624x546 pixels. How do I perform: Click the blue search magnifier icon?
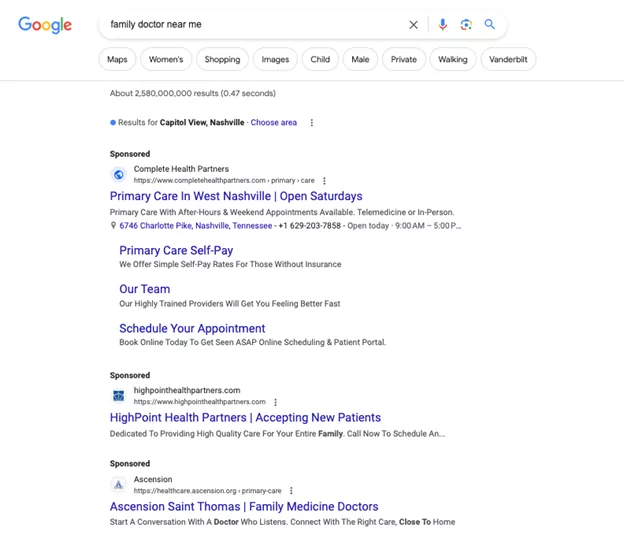[489, 24]
